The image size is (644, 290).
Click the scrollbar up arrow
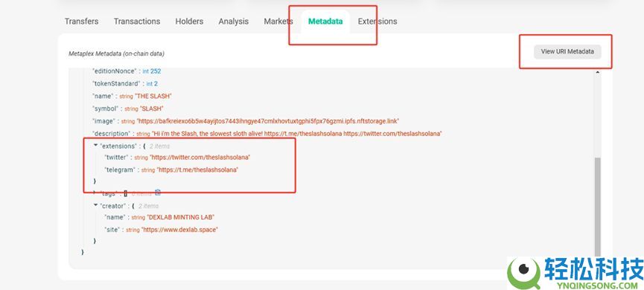click(x=597, y=73)
